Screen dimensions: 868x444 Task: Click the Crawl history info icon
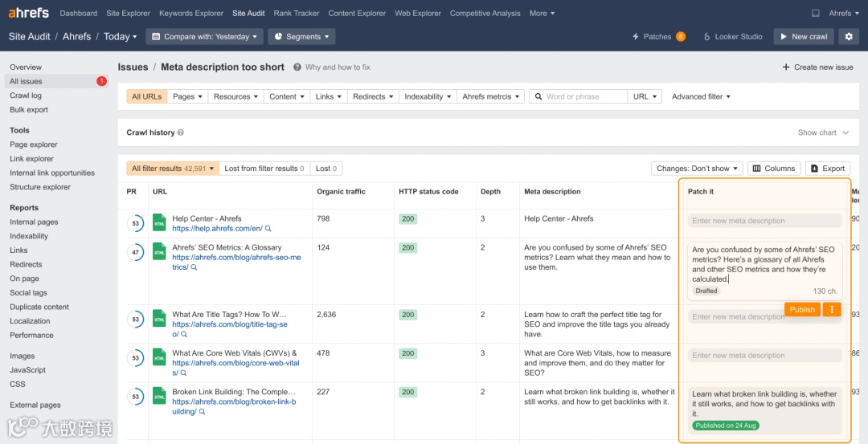(181, 132)
